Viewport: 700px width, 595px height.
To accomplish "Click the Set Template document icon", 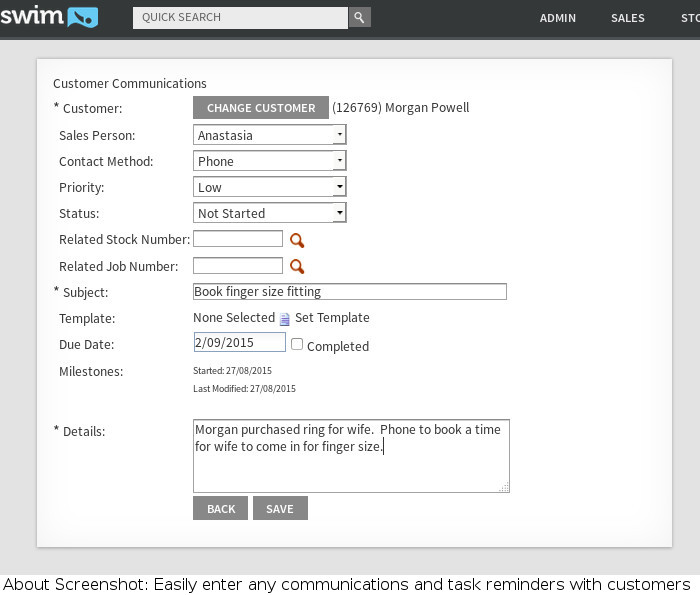I will pos(284,319).
